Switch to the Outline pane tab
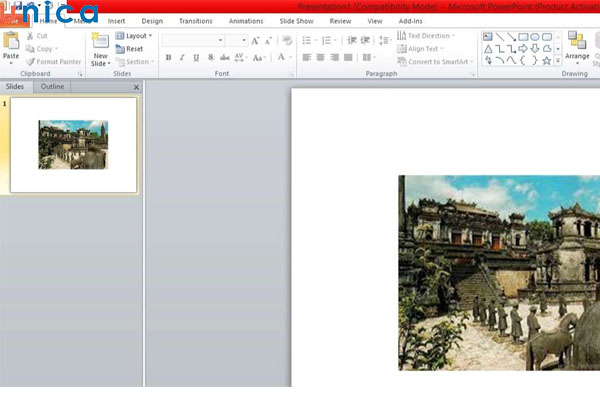Viewport: 600px width, 400px height. pyautogui.click(x=52, y=87)
